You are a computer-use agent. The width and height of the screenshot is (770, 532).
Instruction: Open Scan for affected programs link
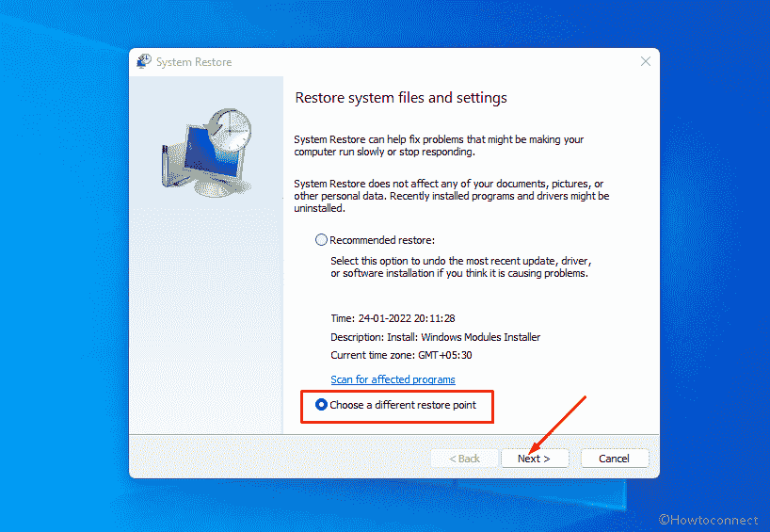pyautogui.click(x=393, y=379)
